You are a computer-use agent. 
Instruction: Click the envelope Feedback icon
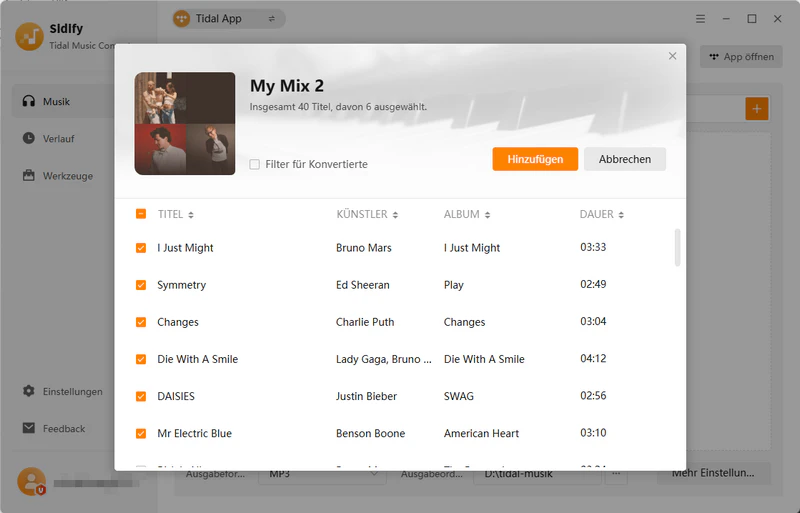(x=29, y=428)
